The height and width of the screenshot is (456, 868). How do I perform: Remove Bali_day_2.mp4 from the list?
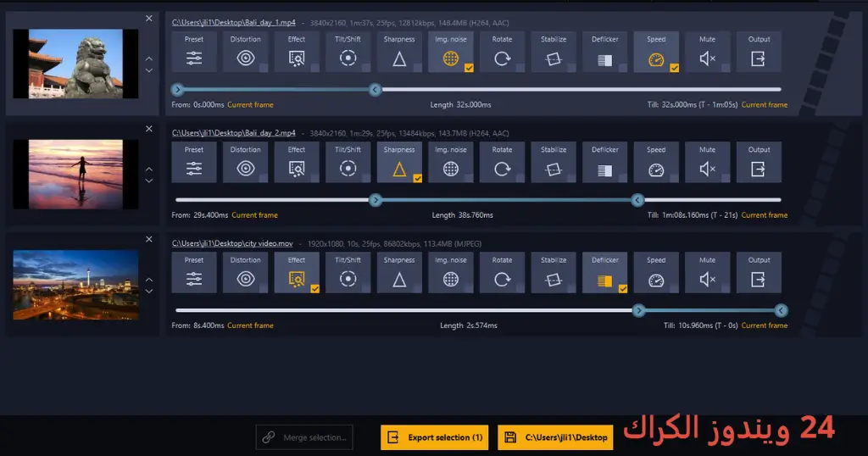click(149, 128)
